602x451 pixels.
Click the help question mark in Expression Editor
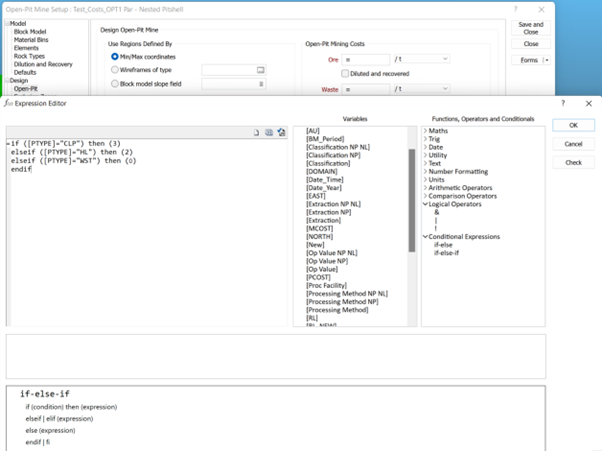(x=560, y=102)
